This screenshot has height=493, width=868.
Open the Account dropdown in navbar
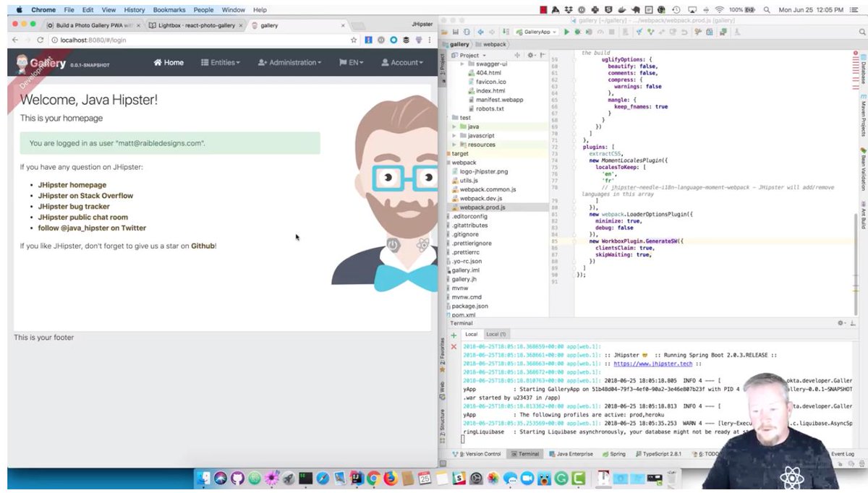coord(402,63)
